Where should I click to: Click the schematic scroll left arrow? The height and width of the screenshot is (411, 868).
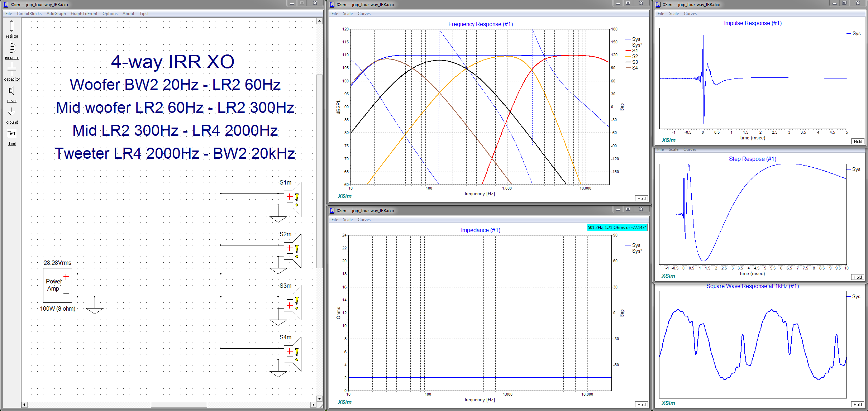[24, 405]
